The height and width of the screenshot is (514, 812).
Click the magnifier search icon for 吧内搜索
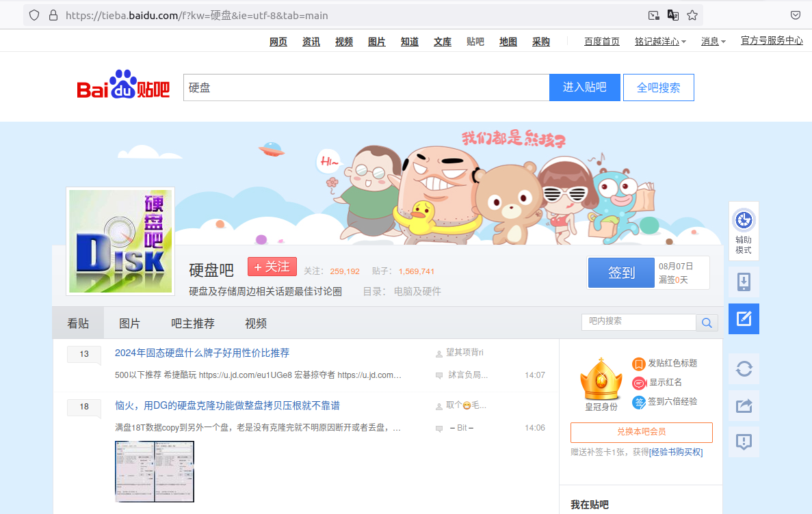coord(707,323)
